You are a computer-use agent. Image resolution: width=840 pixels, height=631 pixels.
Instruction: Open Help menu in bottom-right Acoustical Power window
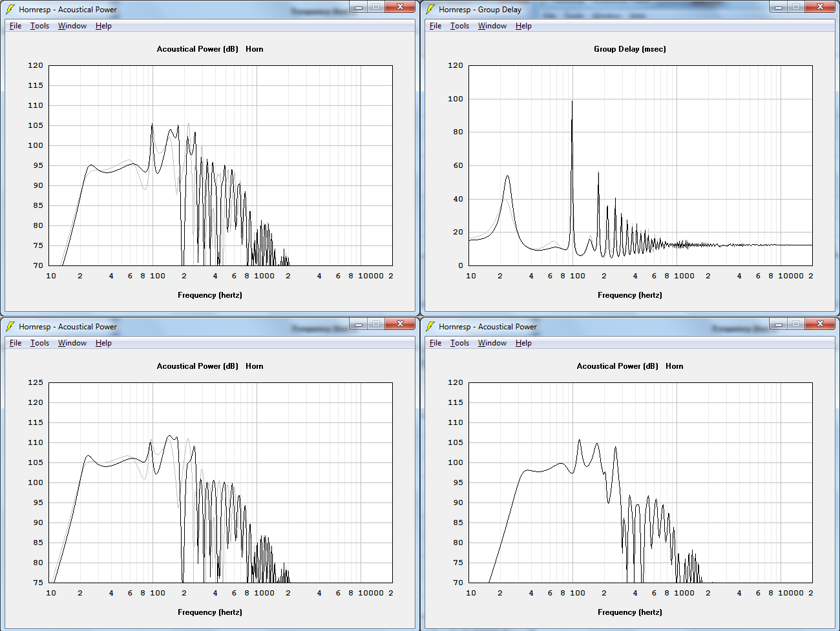[x=523, y=343]
